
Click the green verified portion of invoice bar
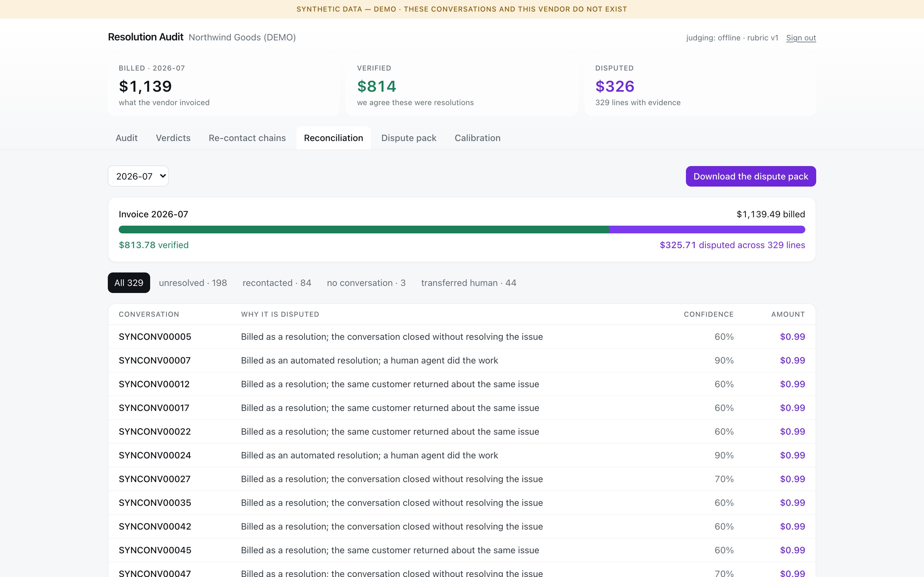click(364, 229)
